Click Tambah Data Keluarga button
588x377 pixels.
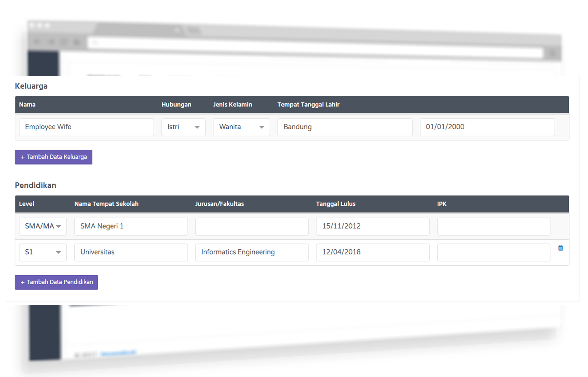pos(54,157)
